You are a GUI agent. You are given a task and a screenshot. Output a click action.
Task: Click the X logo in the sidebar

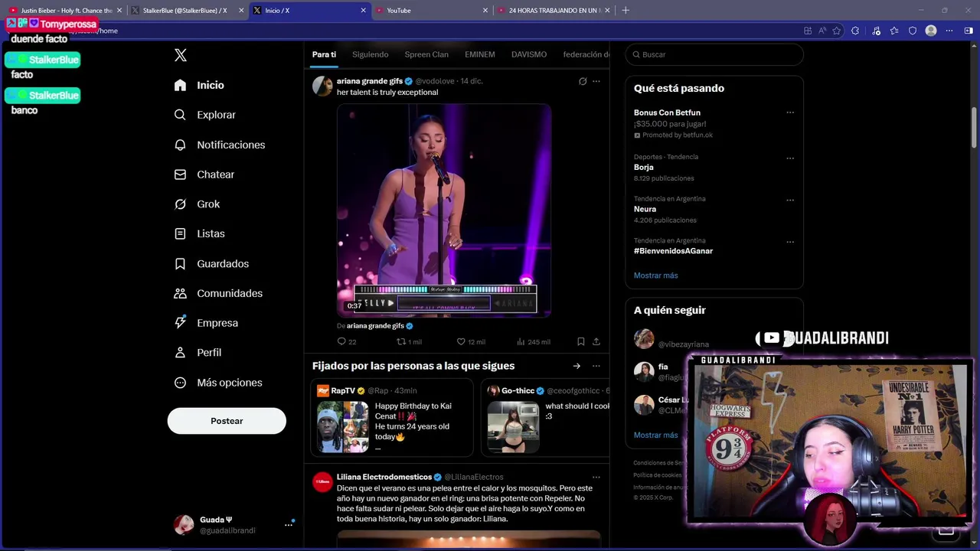[181, 55]
